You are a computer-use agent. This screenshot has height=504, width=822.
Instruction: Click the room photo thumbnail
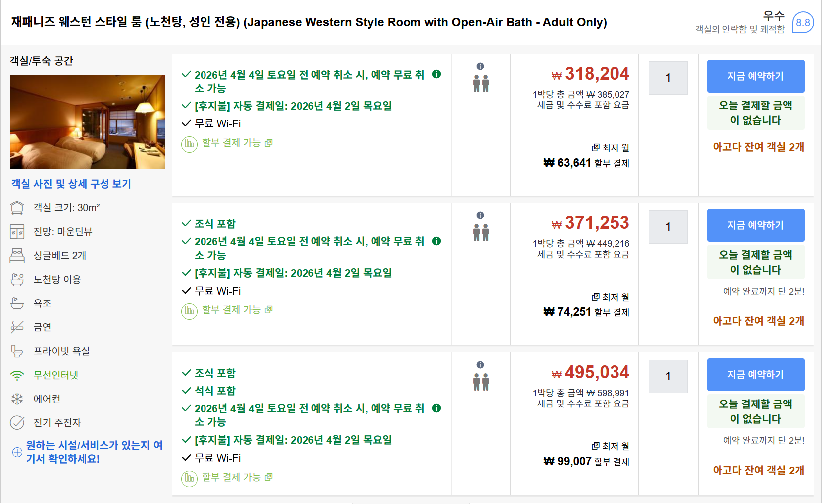[87, 121]
